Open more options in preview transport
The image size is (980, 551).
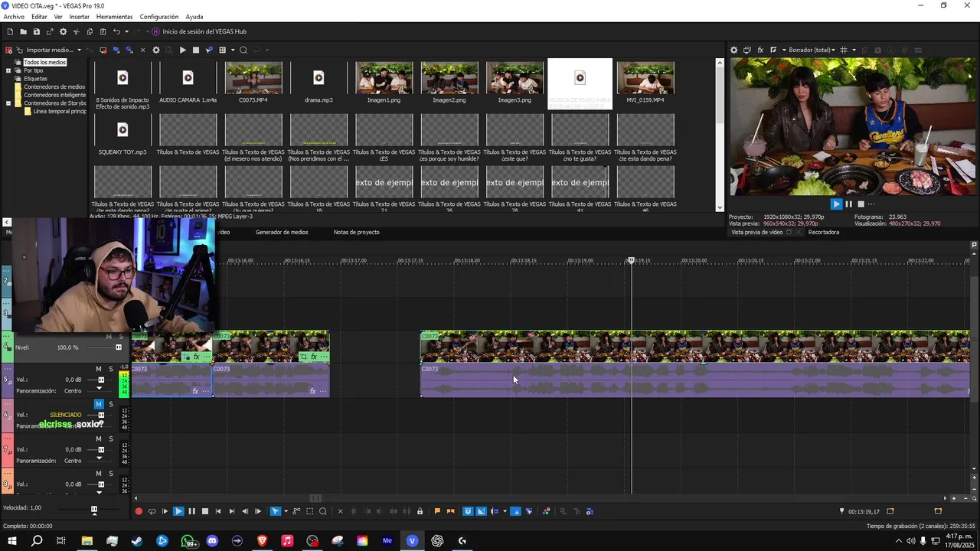873,204
